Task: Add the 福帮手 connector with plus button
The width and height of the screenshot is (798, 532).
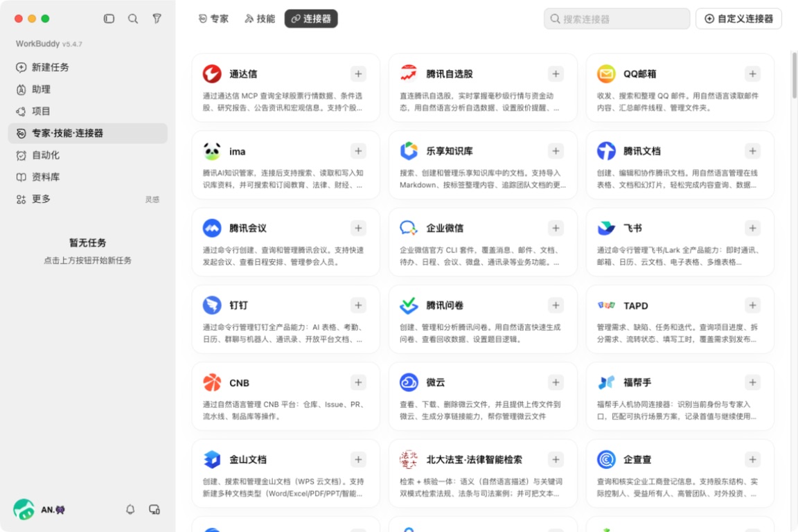Action: point(753,382)
